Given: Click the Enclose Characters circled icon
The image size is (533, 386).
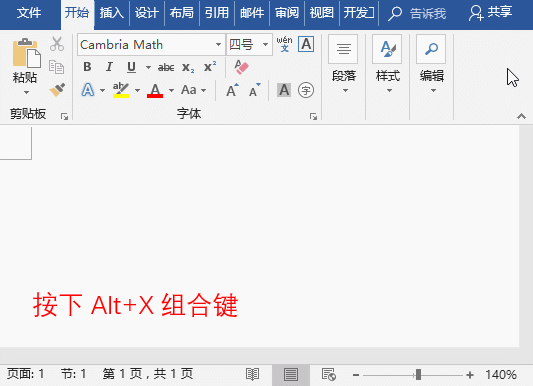Looking at the screenshot, I should 306,90.
